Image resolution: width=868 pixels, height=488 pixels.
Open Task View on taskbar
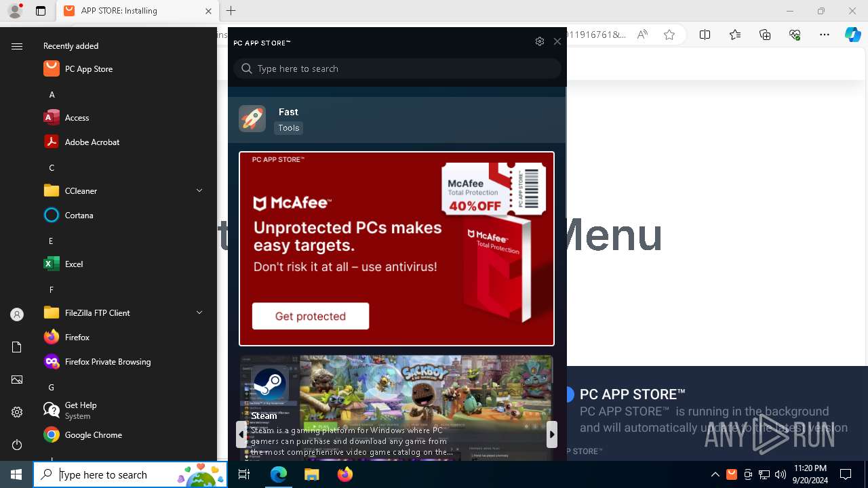[245, 474]
